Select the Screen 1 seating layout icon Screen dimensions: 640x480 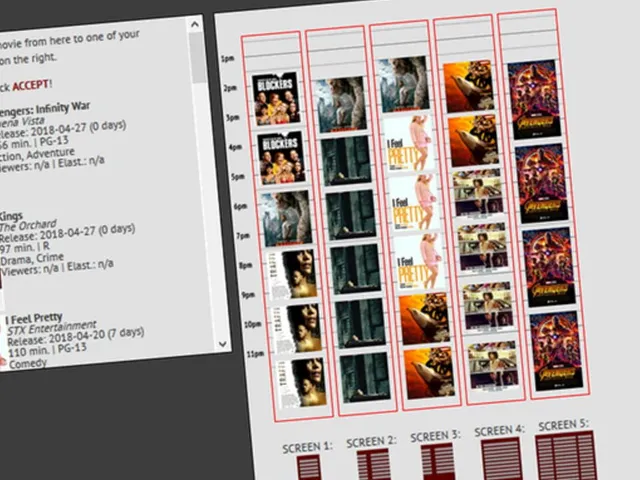tap(309, 468)
